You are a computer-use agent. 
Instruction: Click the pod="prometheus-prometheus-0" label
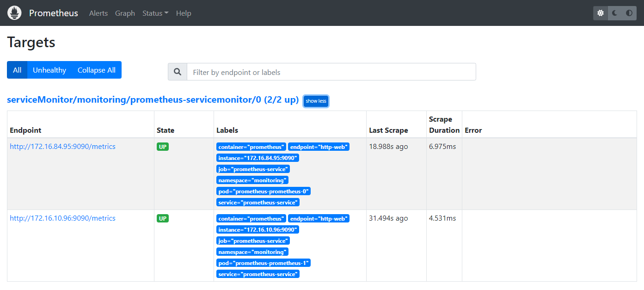[x=264, y=191]
